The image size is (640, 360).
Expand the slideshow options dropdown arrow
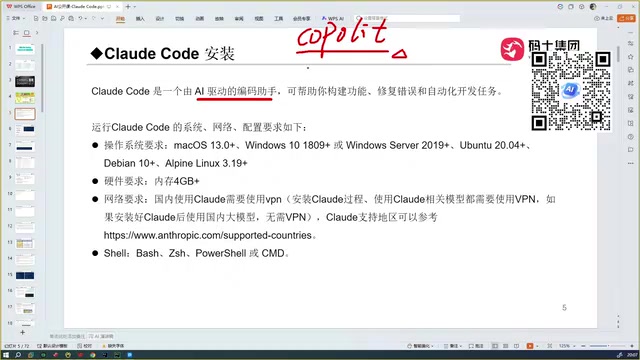point(537,346)
